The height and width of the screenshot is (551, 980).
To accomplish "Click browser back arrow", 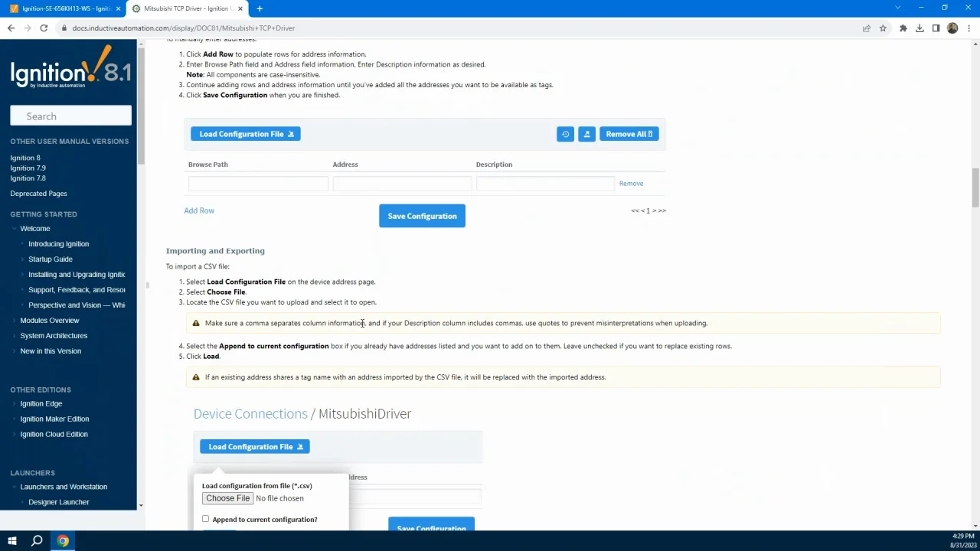I will [11, 28].
